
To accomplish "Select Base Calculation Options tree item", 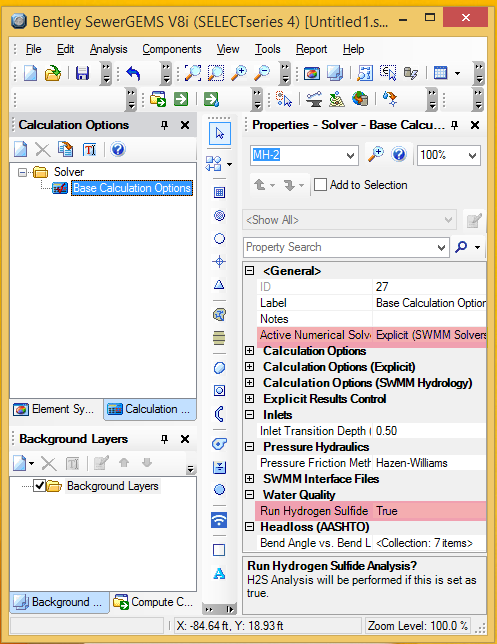I will coord(132,188).
